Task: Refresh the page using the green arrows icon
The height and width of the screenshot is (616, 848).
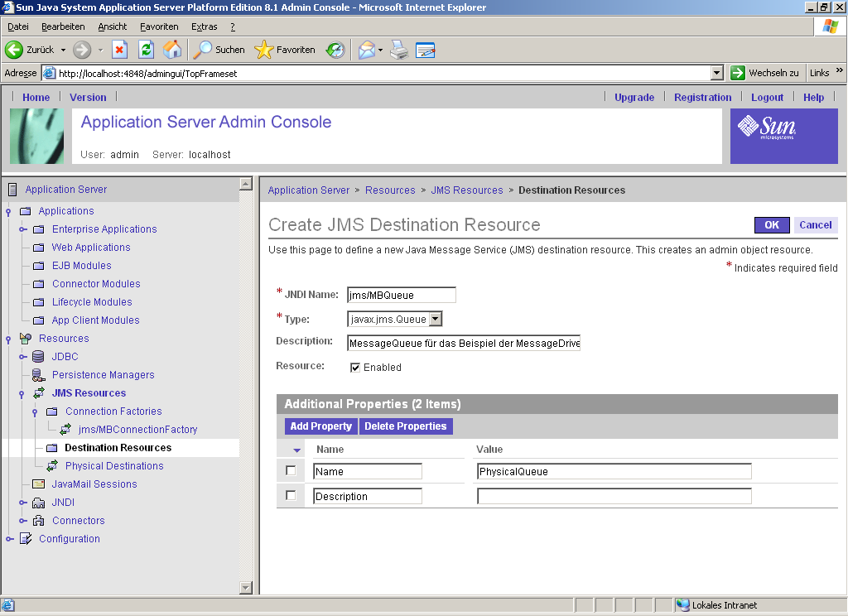Action: pyautogui.click(x=146, y=50)
